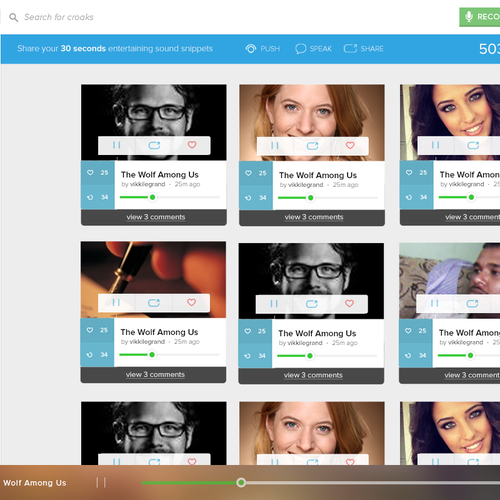
Task: Click progress slider on man on couch card
Action: pos(469,356)
